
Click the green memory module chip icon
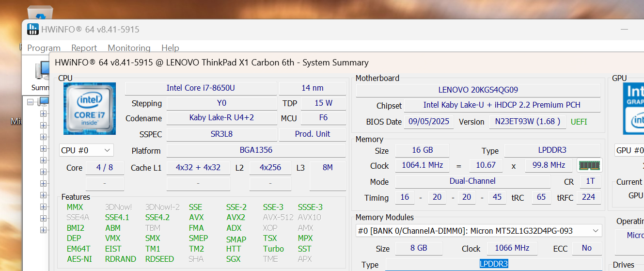589,165
